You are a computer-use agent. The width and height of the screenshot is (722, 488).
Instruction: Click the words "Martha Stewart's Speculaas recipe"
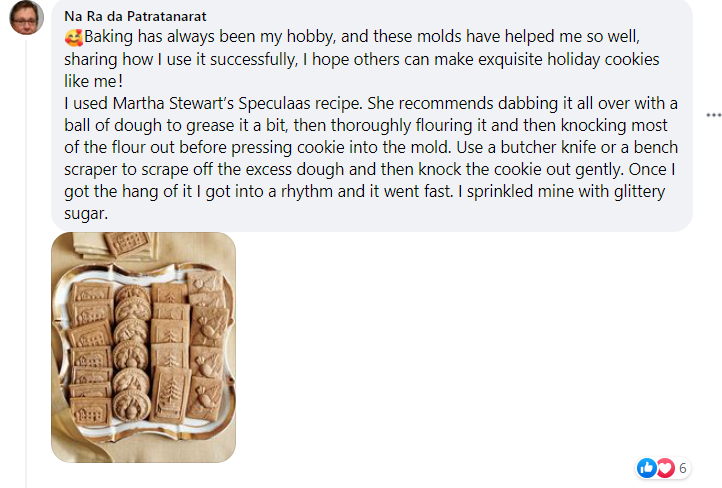coord(198,103)
